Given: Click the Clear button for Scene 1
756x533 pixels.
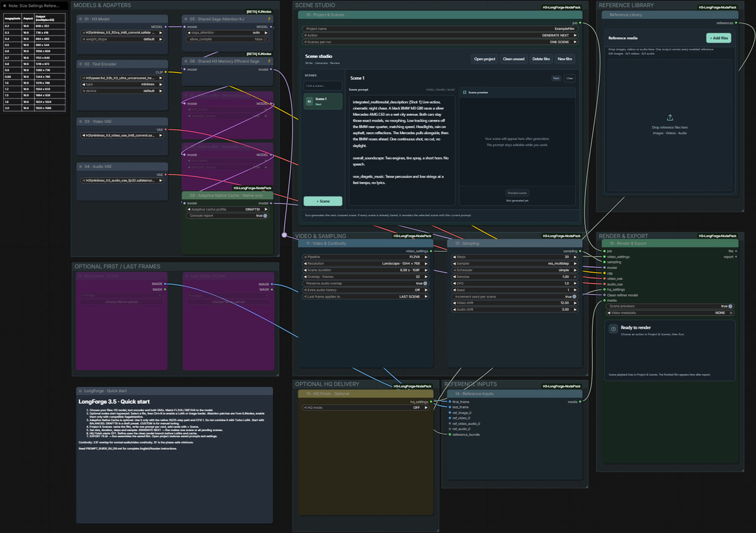Looking at the screenshot, I should click(x=570, y=78).
